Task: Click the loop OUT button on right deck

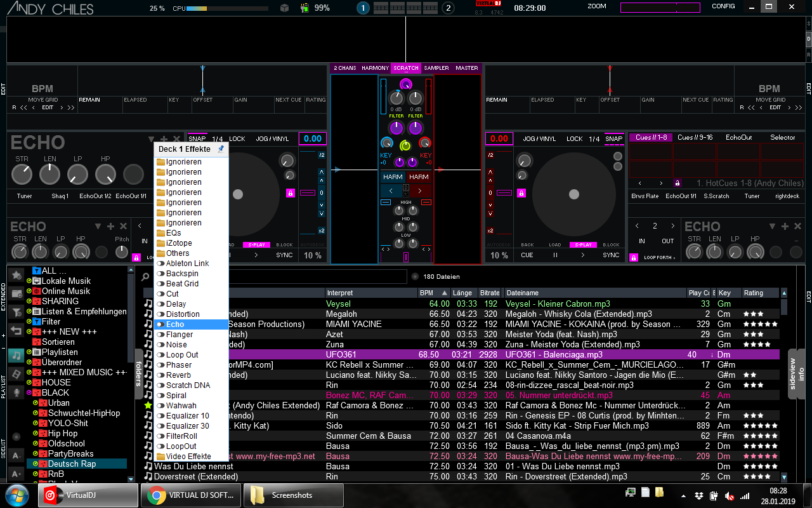Action: [x=668, y=241]
